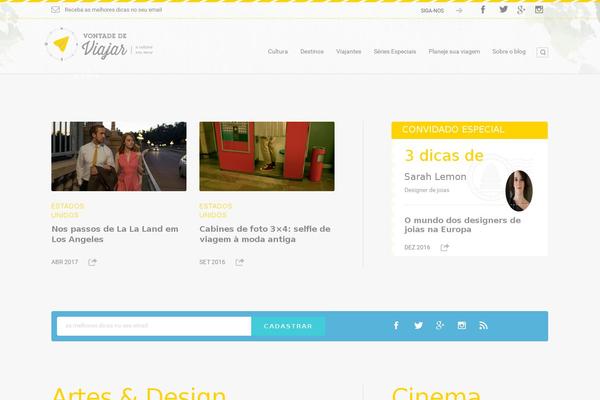Image resolution: width=600 pixels, height=400 pixels.
Task: Click the arrow next to SIGA-NOS
Action: pyautogui.click(x=459, y=11)
